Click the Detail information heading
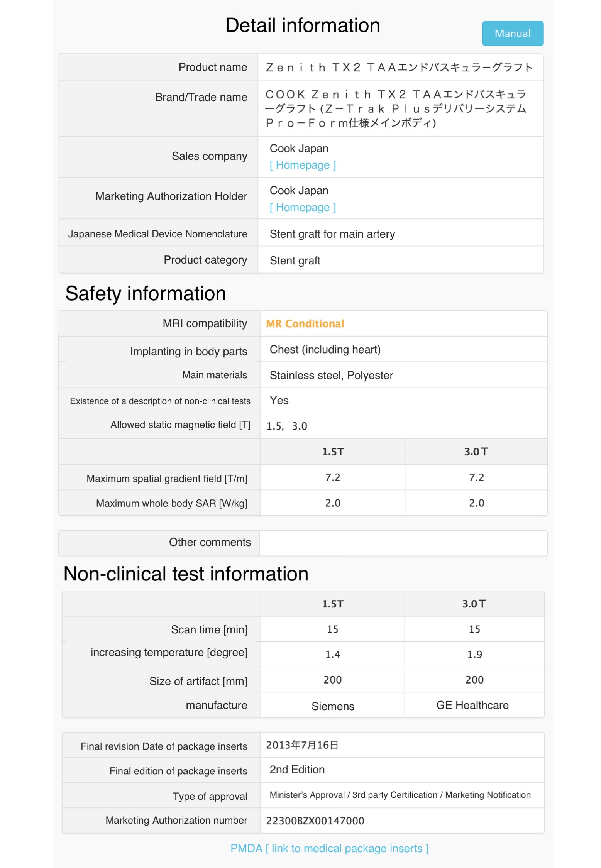 (303, 25)
